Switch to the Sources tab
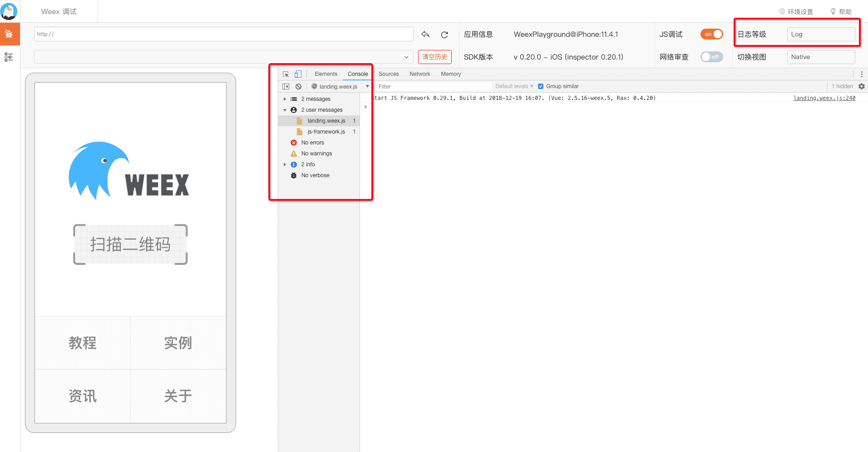This screenshot has width=868, height=452. click(x=389, y=74)
